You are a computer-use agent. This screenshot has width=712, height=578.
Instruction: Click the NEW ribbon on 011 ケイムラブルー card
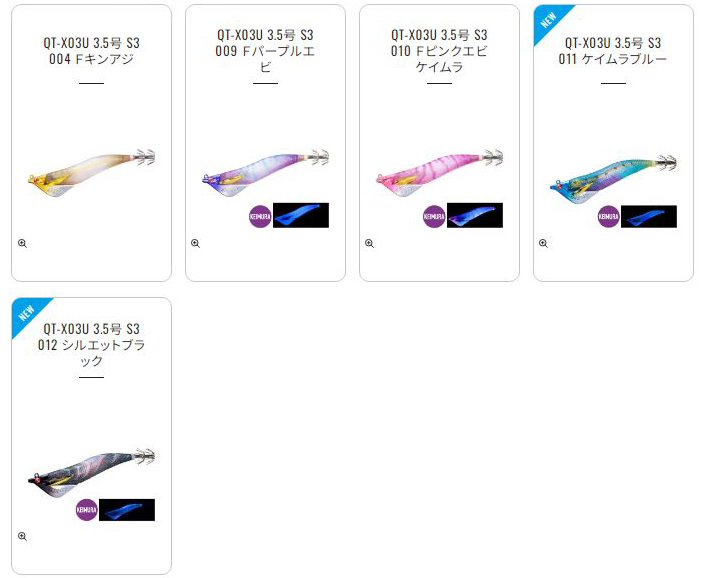pos(549,20)
